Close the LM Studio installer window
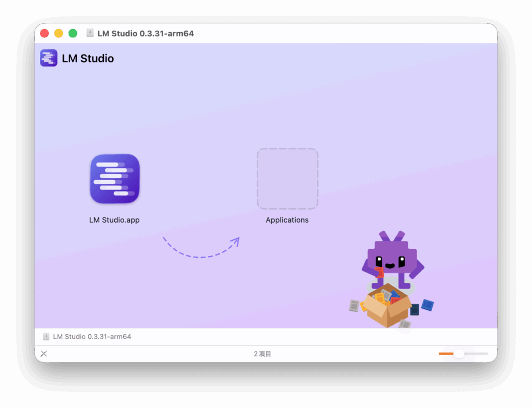532x408 pixels. 45,33
